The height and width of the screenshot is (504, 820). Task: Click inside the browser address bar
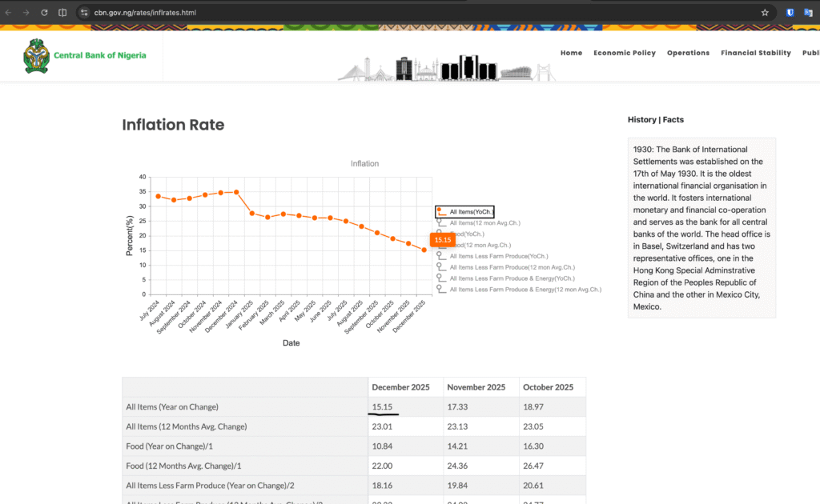click(240, 12)
